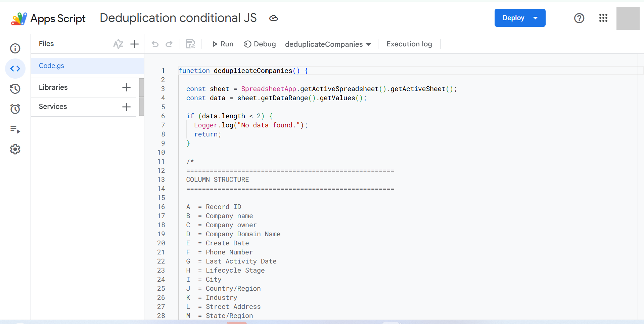
Task: Open the Project History sidebar icon
Action: (15, 89)
